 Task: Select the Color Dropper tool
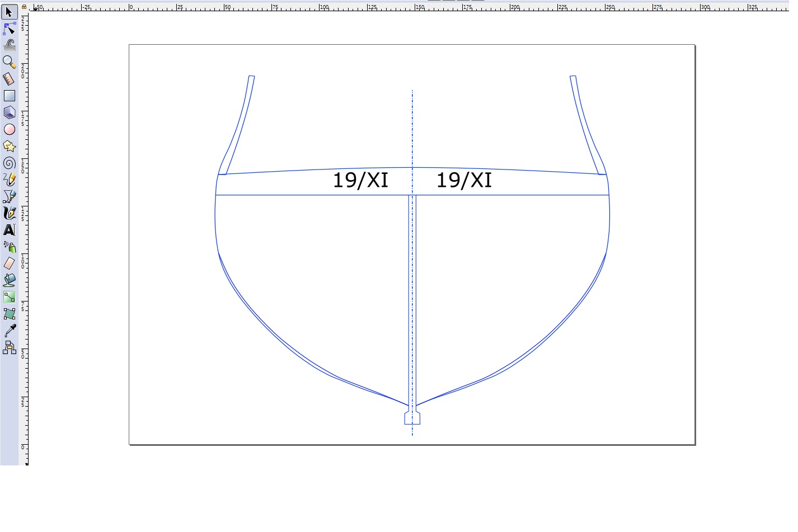9,331
